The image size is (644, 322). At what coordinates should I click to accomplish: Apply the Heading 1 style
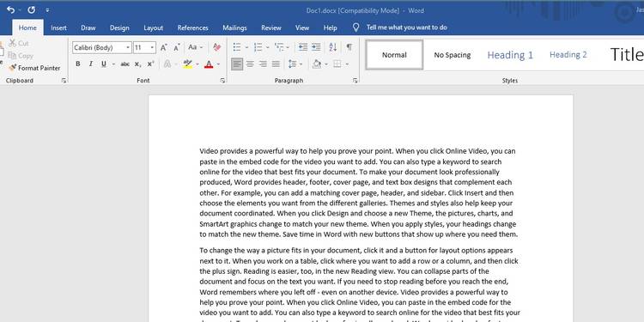pos(510,55)
